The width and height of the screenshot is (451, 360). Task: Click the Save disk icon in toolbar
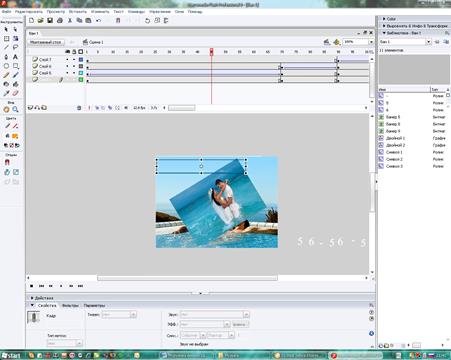coord(50,21)
